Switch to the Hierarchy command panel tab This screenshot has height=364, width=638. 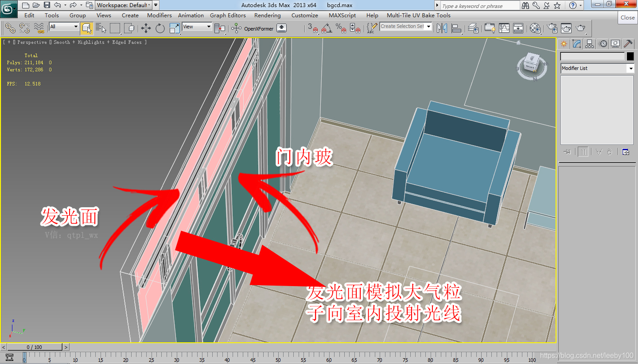589,43
